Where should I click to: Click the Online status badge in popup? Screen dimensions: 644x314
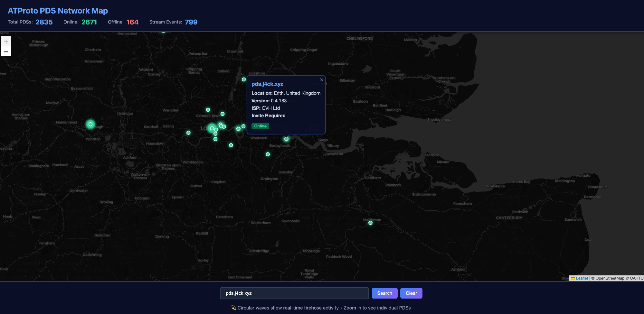coord(260,126)
